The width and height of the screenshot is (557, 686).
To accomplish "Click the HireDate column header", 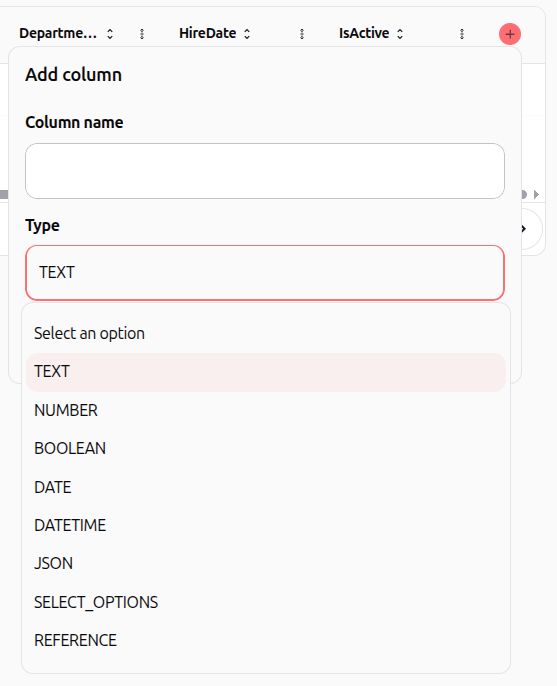I will coord(207,33).
